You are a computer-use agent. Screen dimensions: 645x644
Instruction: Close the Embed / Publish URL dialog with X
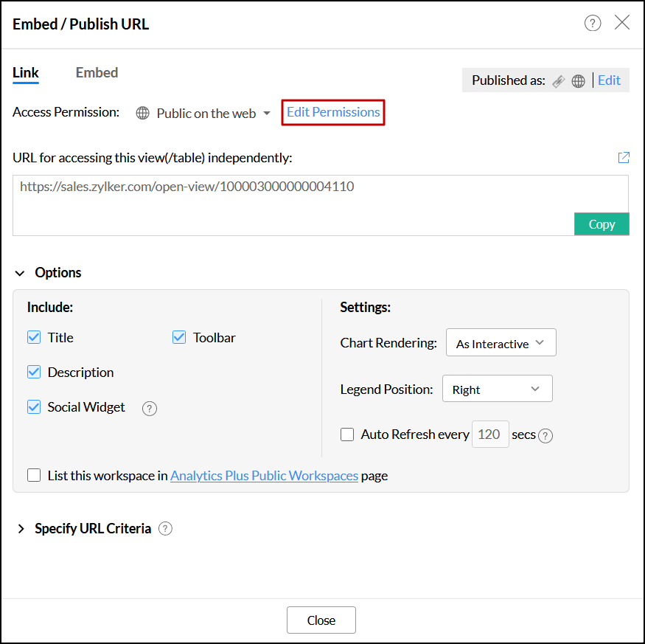click(622, 23)
